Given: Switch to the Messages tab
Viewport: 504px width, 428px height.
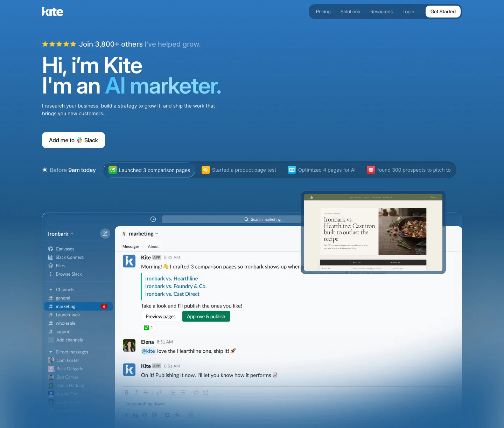Looking at the screenshot, I should (x=131, y=247).
